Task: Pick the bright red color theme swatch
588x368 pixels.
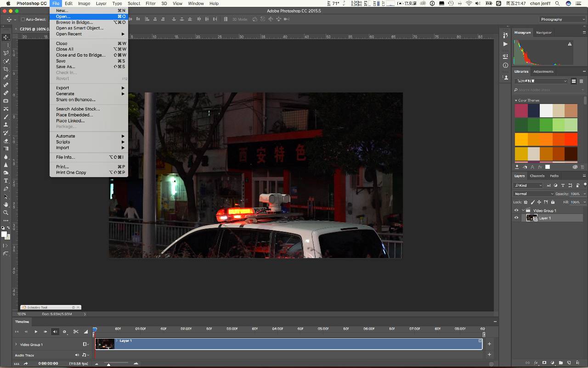Action: [x=571, y=139]
